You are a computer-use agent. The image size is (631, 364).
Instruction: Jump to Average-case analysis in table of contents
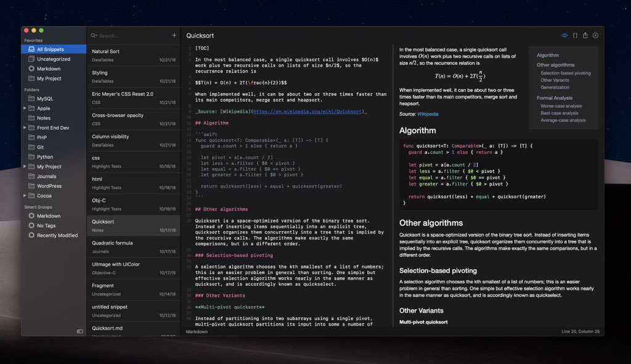click(x=563, y=120)
